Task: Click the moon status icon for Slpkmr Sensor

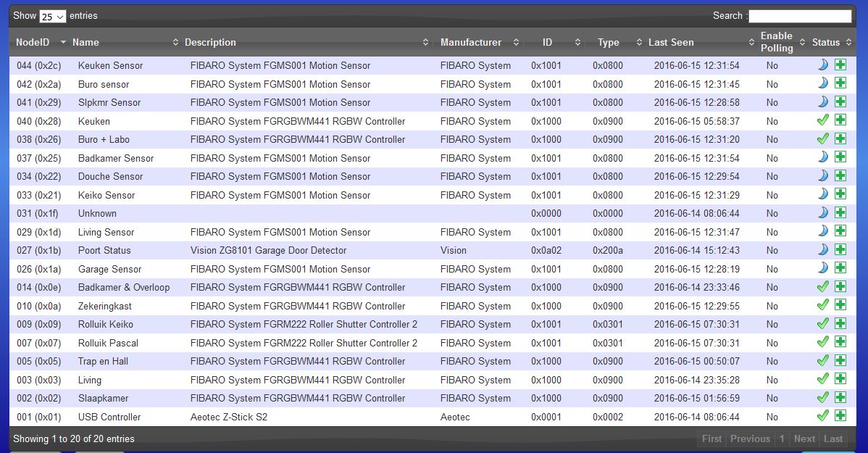Action: pyautogui.click(x=823, y=101)
